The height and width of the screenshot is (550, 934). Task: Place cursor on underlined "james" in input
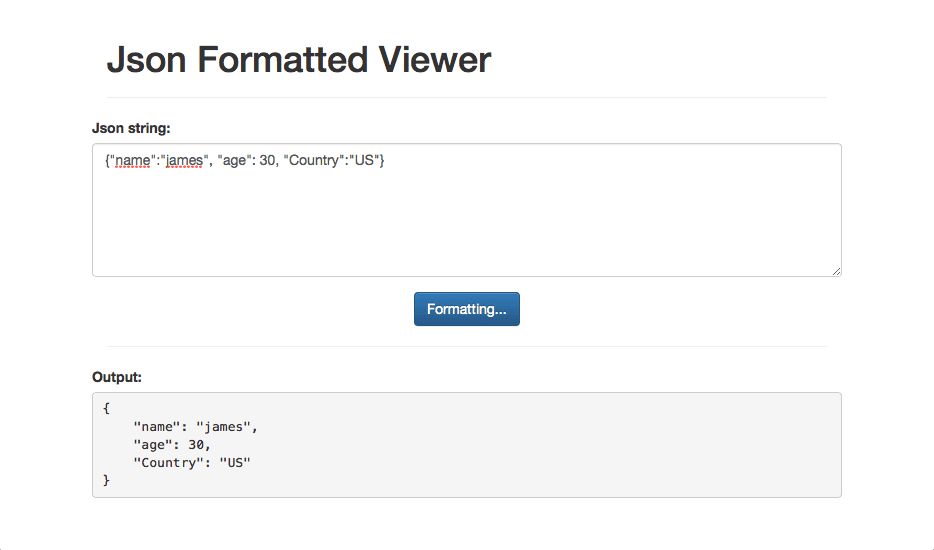coord(183,161)
